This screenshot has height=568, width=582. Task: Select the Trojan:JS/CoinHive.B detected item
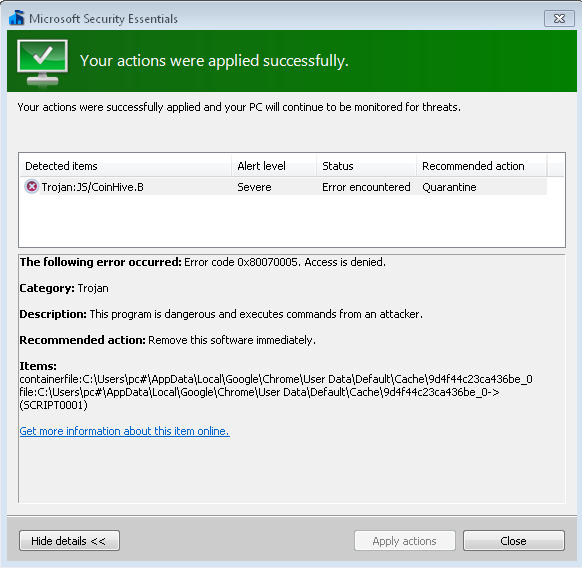click(92, 187)
